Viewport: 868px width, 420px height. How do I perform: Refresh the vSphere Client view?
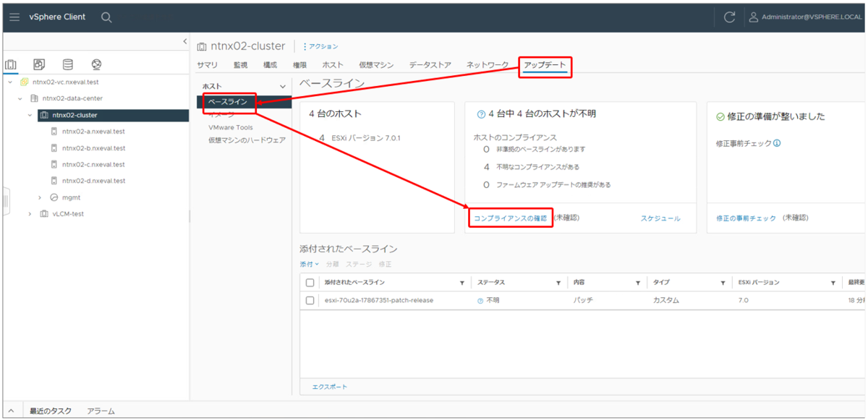[x=730, y=17]
